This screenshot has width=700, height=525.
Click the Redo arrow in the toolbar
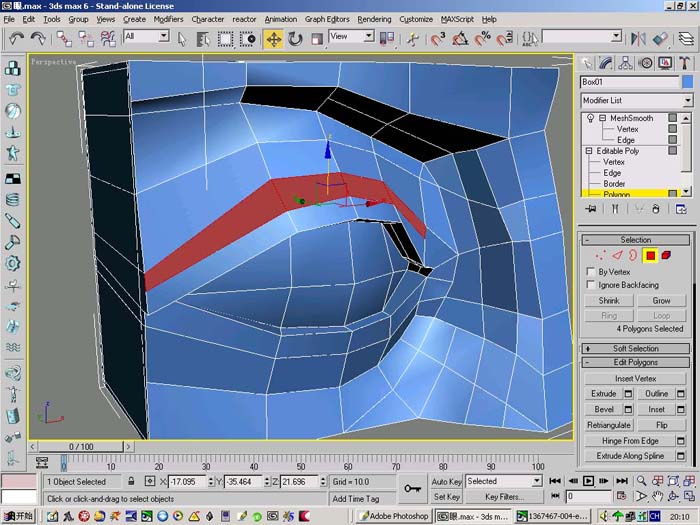click(38, 39)
